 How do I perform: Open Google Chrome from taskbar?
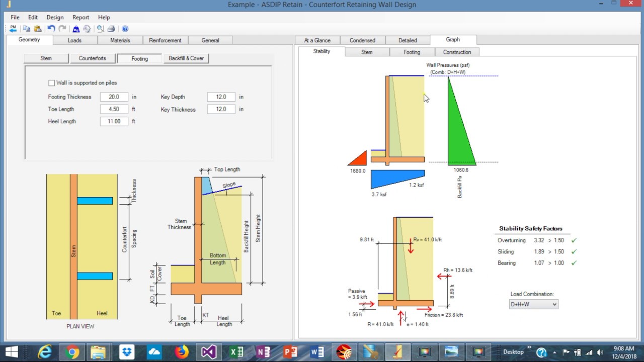click(x=72, y=352)
